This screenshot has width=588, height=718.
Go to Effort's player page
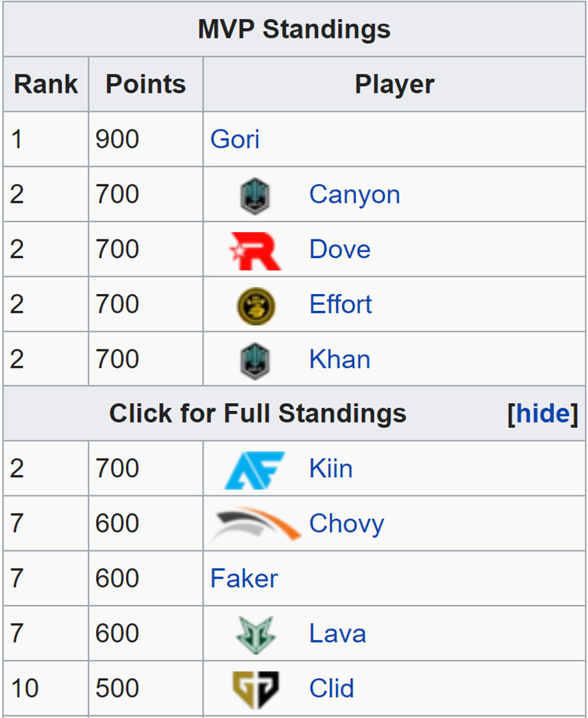coord(340,304)
